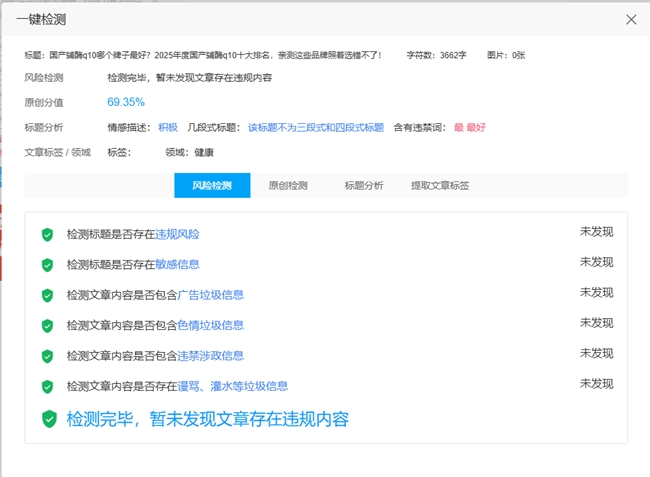Open the 原创检测 tab
Viewport: 650px width, 477px height.
tap(288, 185)
